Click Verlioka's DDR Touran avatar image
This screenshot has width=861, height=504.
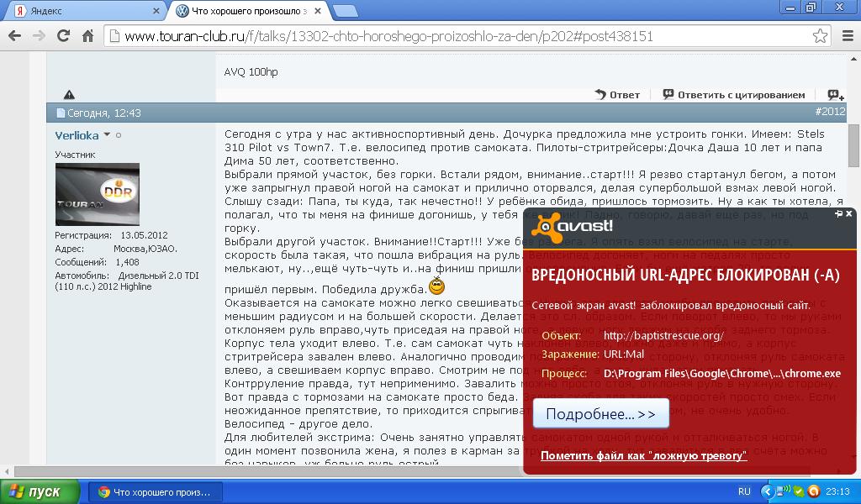click(x=98, y=194)
